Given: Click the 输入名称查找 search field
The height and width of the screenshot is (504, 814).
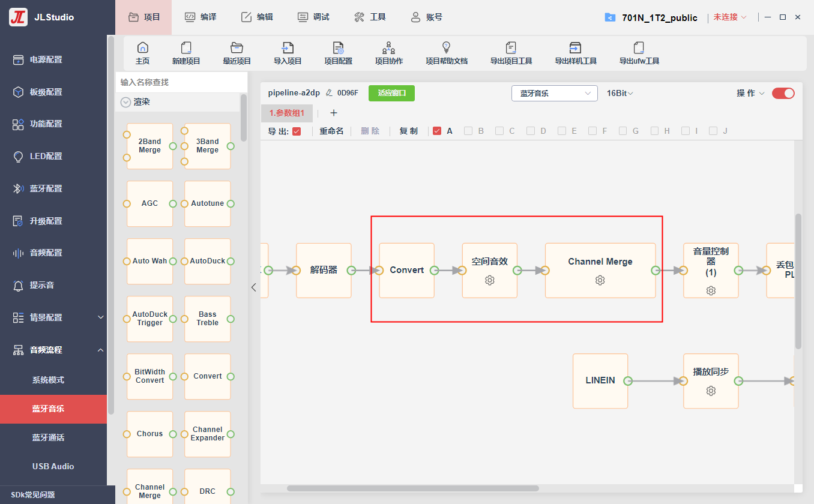Looking at the screenshot, I should [x=181, y=82].
